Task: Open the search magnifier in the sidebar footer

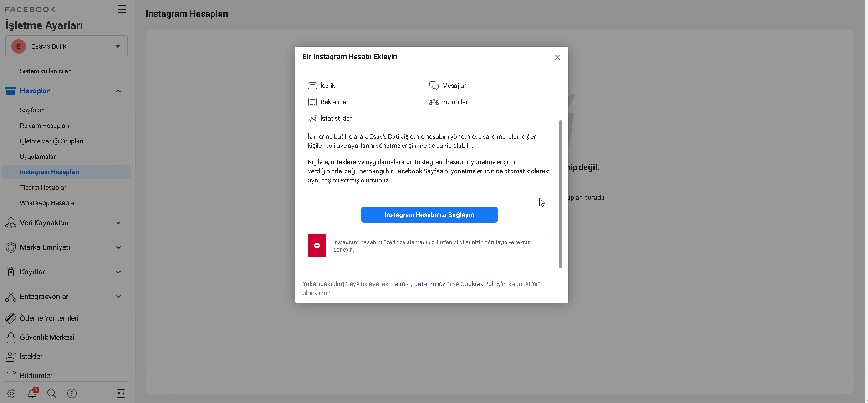Action: click(x=52, y=393)
